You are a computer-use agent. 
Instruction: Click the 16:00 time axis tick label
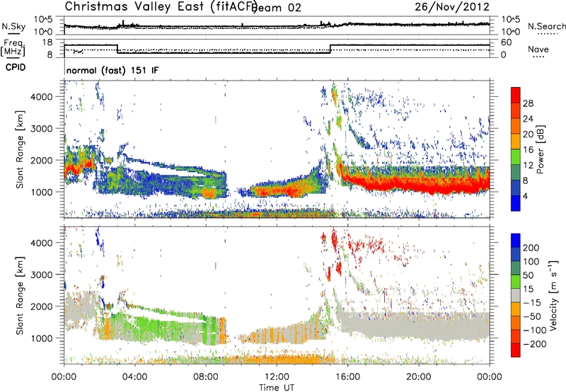coord(347,377)
